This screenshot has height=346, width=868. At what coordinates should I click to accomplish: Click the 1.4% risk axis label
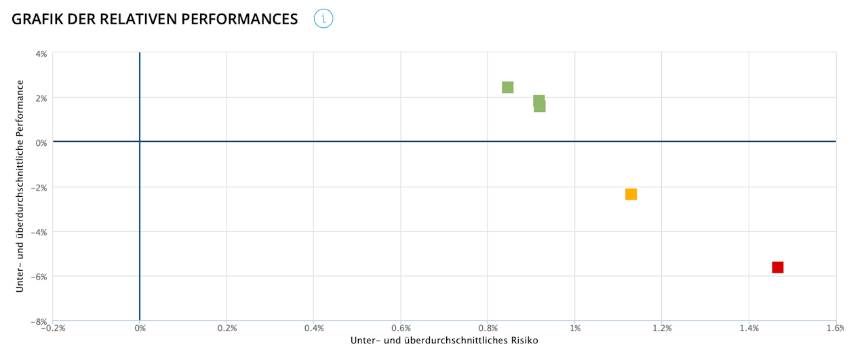point(749,328)
